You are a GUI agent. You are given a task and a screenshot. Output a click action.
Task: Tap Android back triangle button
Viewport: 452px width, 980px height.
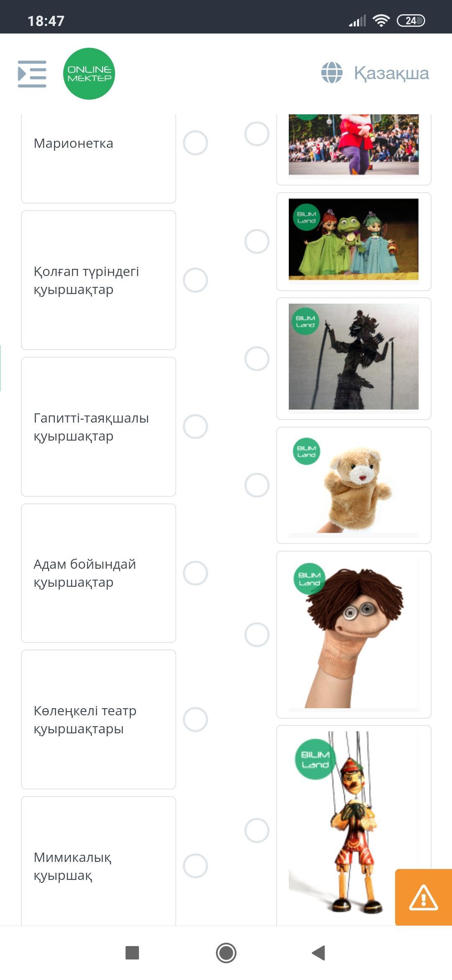319,953
